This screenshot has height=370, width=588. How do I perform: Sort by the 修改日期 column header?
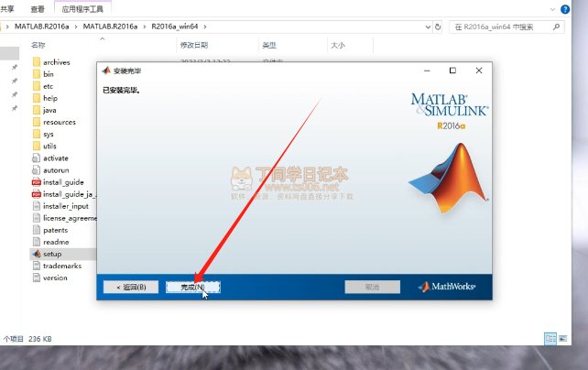[x=194, y=46]
